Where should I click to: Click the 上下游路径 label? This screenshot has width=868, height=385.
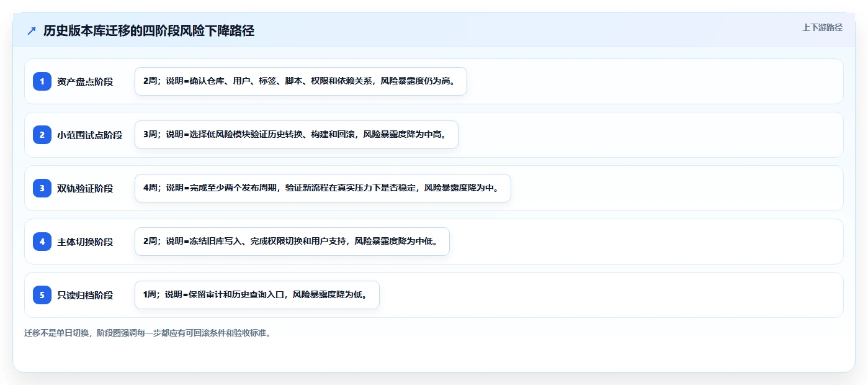tap(822, 27)
